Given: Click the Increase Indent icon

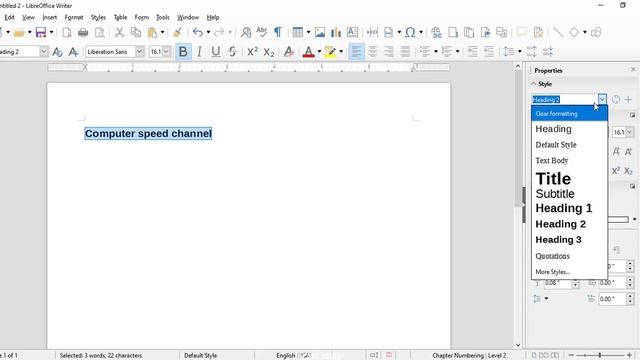Looking at the screenshot, I should pos(473,52).
